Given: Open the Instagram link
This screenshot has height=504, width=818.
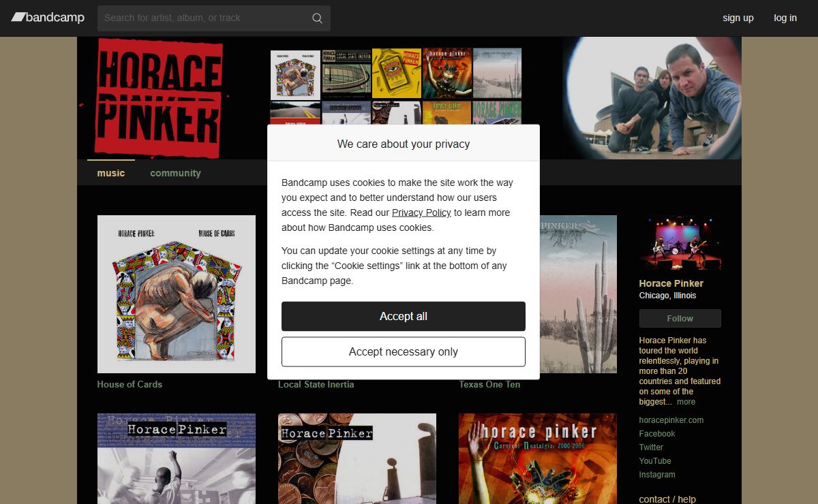Looking at the screenshot, I should (657, 475).
